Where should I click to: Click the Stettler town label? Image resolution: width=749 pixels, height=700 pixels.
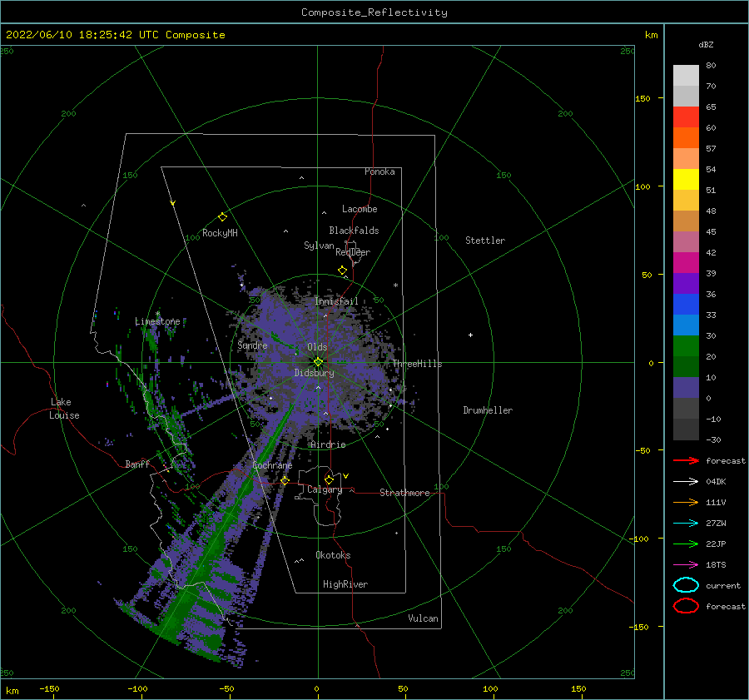(x=485, y=241)
